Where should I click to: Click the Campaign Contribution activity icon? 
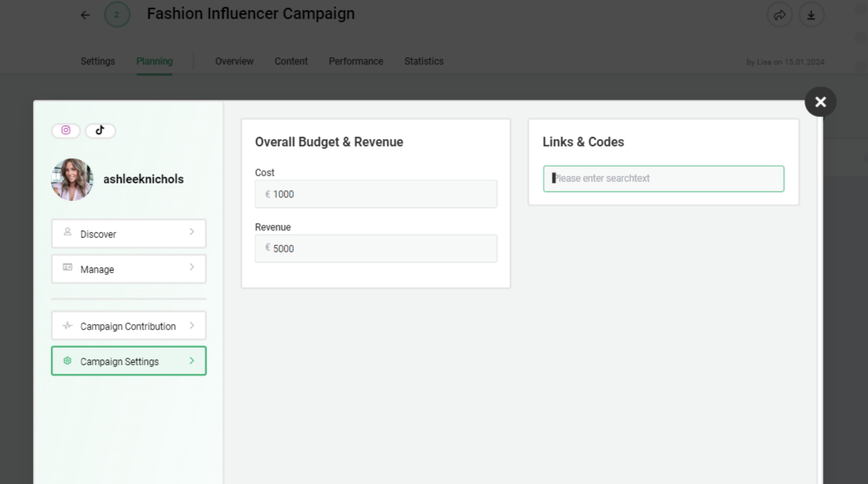pos(67,325)
